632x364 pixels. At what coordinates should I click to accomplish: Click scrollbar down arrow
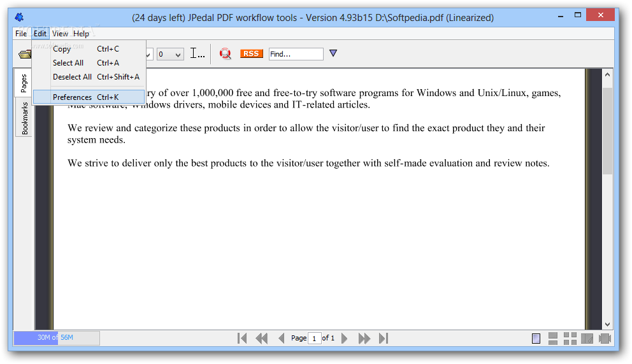tap(607, 325)
